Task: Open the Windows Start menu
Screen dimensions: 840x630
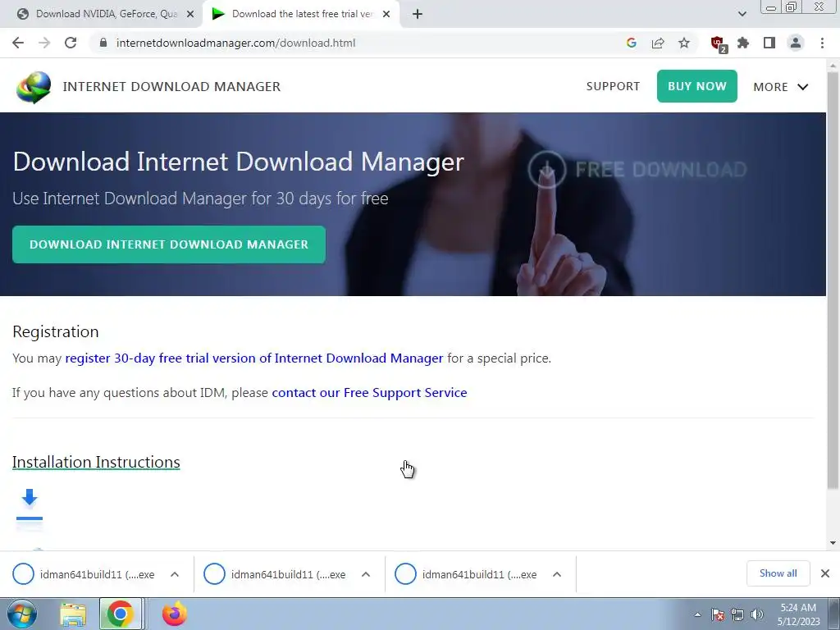Action: [x=22, y=614]
